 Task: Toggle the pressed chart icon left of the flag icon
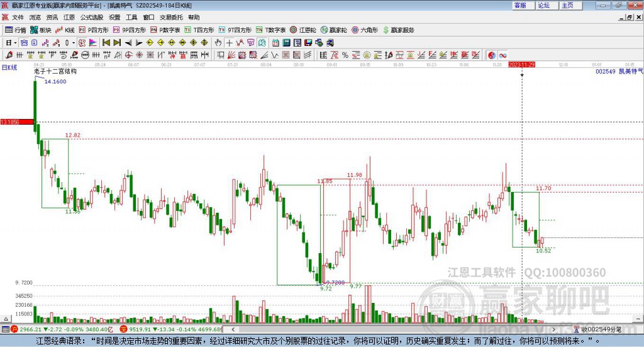(x=82, y=43)
